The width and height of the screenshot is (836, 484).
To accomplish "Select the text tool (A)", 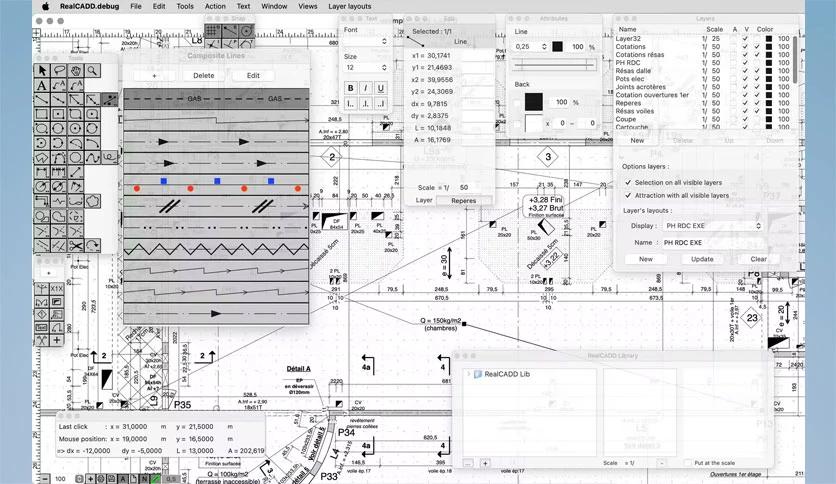I will tap(42, 85).
